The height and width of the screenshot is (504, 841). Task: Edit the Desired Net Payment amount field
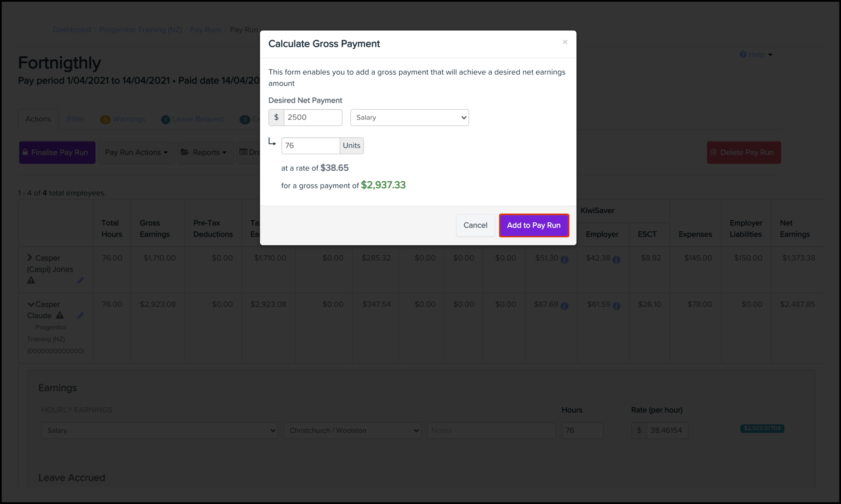313,118
